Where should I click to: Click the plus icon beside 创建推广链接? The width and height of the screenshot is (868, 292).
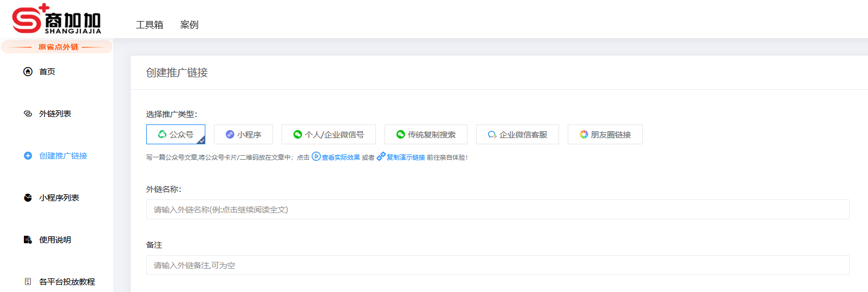click(x=28, y=156)
